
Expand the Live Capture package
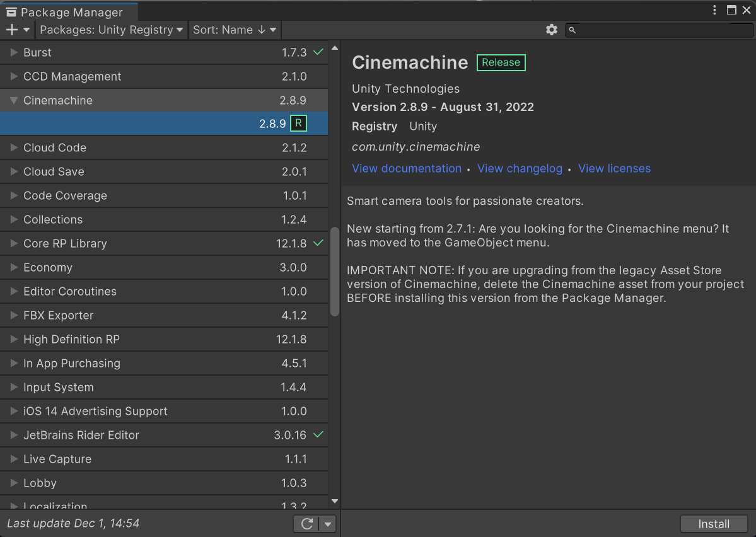tap(14, 459)
